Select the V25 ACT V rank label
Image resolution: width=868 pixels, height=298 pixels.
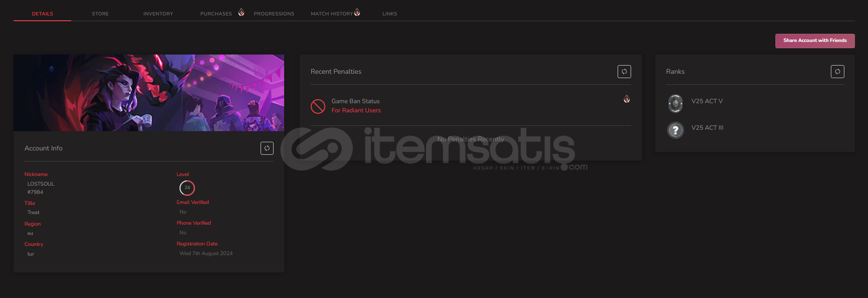(707, 101)
